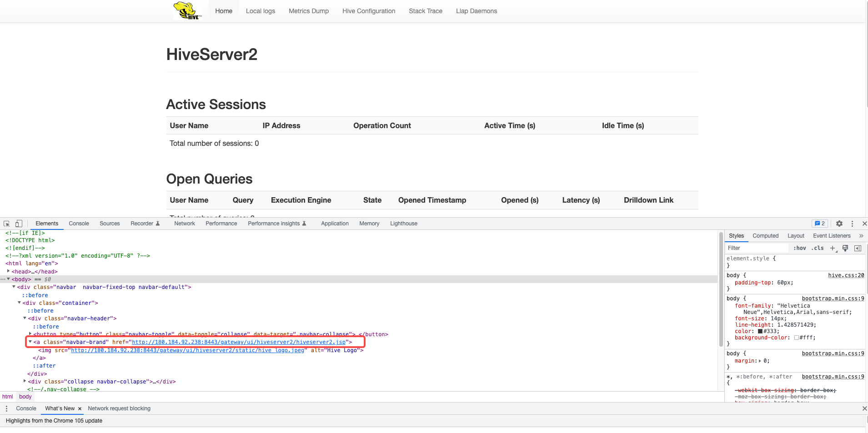Select the Styles sidebar tab
Image resolution: width=868 pixels, height=433 pixels.
tap(737, 236)
